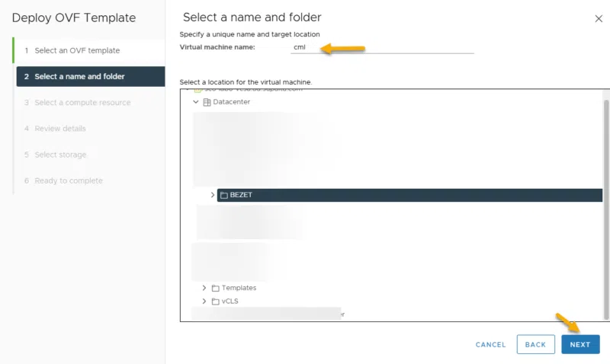Focus the Virtual machine name field
Screen dimensions: 610x364
click(x=381, y=47)
